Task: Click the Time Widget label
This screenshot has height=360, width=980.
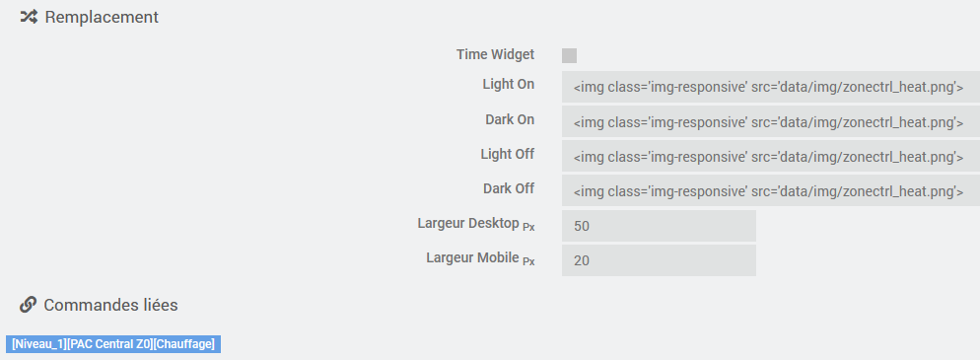Action: pos(495,54)
